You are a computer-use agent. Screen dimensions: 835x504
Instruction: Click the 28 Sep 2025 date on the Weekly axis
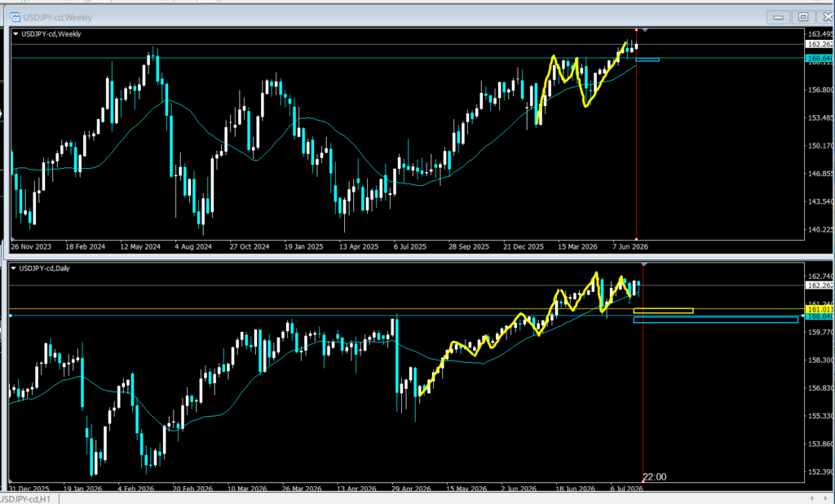point(469,246)
